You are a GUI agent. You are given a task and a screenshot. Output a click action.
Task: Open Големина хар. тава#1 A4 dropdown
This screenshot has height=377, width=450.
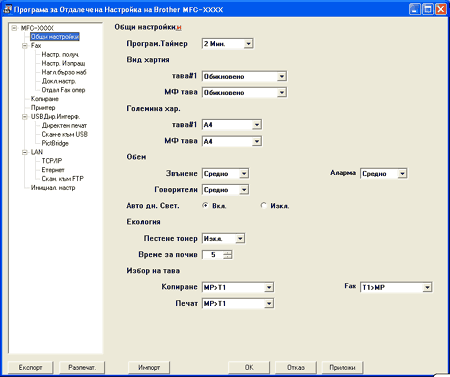pyautogui.click(x=232, y=125)
